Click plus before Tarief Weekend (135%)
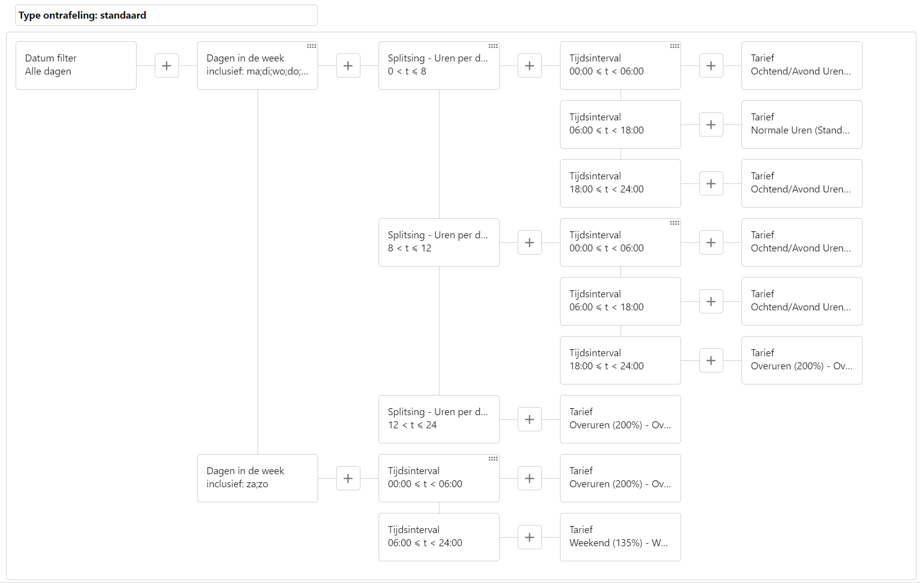 (x=530, y=537)
